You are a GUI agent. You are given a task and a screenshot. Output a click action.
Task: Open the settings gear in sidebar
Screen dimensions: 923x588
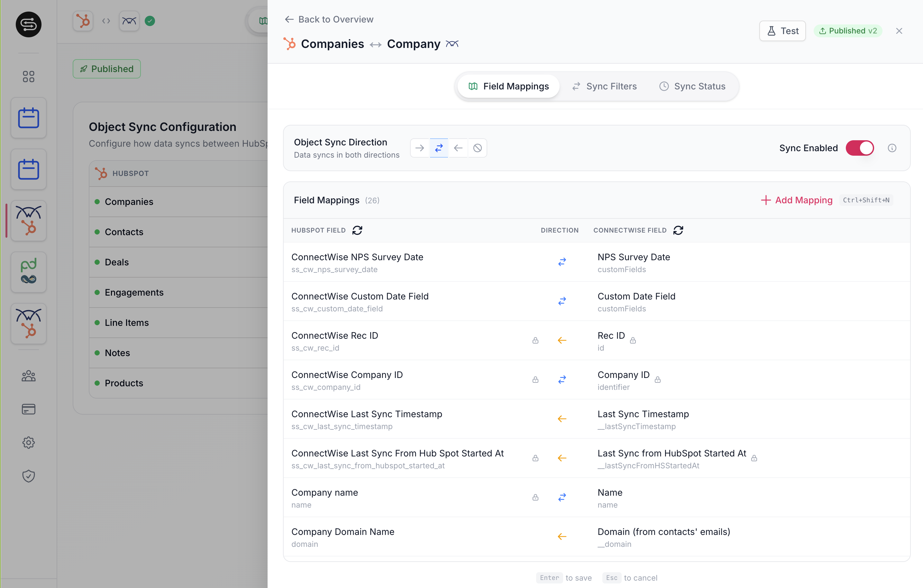click(29, 443)
